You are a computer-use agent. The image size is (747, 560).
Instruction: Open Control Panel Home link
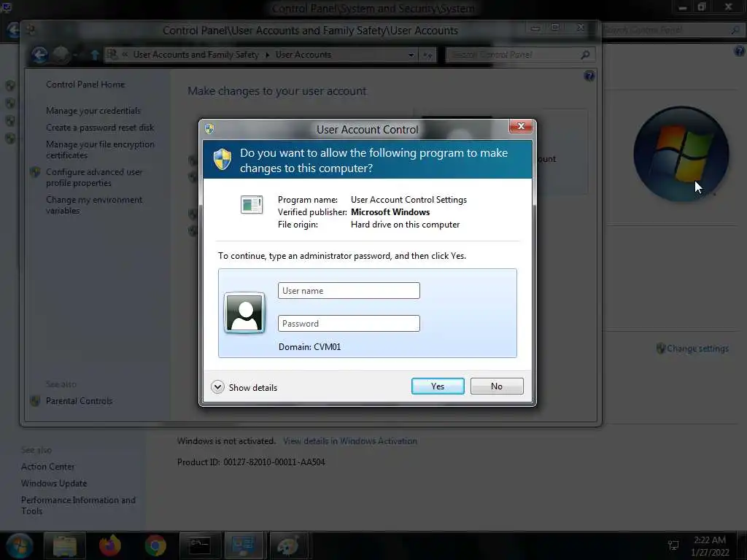(x=85, y=85)
